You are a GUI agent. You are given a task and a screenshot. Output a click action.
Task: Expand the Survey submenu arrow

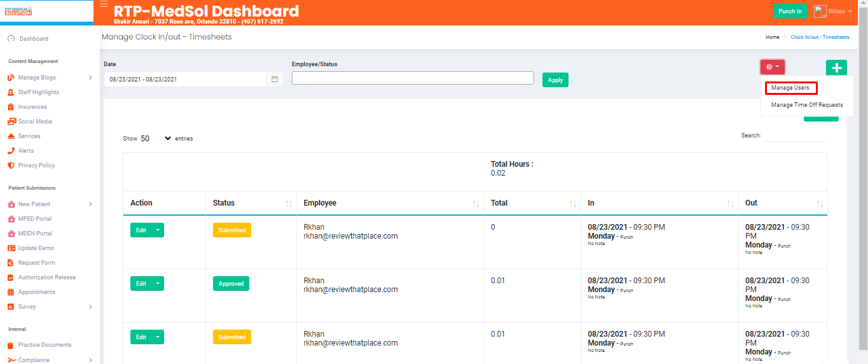(90, 307)
